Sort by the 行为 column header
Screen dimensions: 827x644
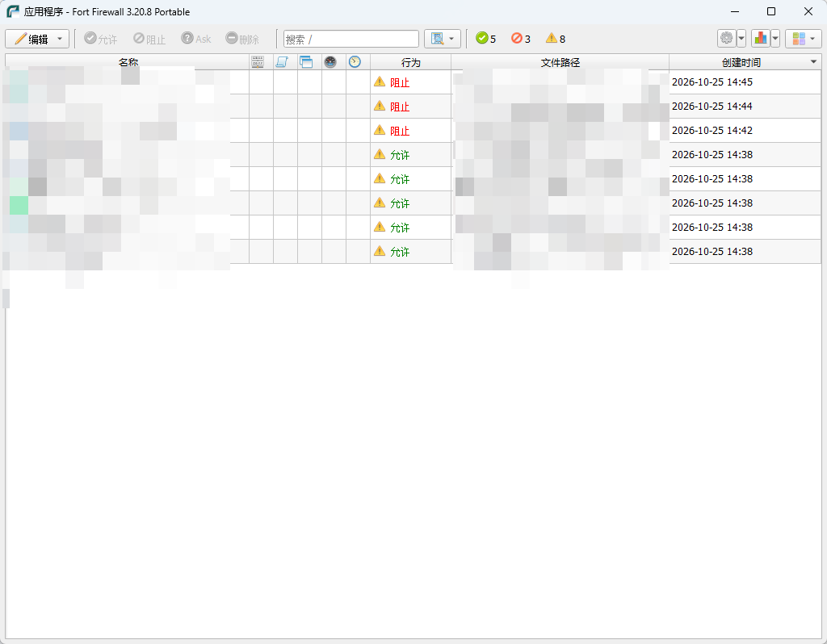click(411, 62)
